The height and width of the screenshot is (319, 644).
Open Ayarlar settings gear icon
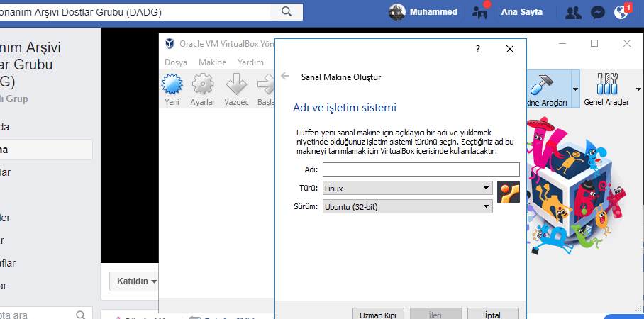203,84
